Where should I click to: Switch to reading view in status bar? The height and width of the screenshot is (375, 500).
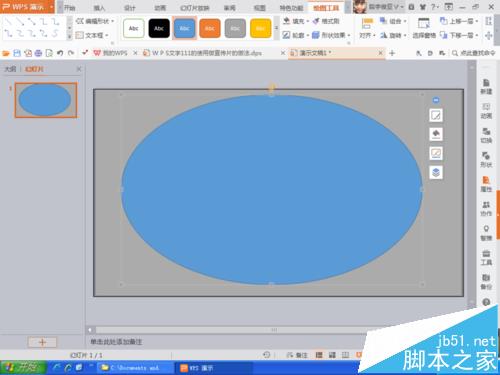(345, 355)
